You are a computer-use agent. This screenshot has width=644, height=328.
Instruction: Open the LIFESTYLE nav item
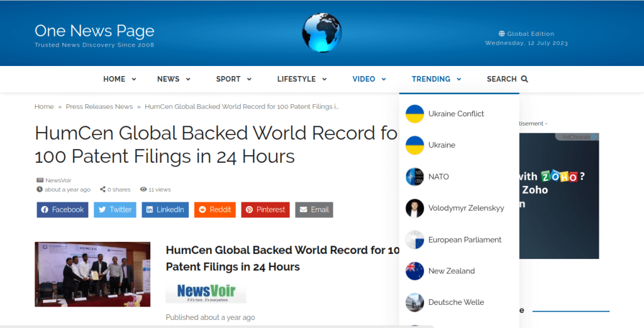297,79
